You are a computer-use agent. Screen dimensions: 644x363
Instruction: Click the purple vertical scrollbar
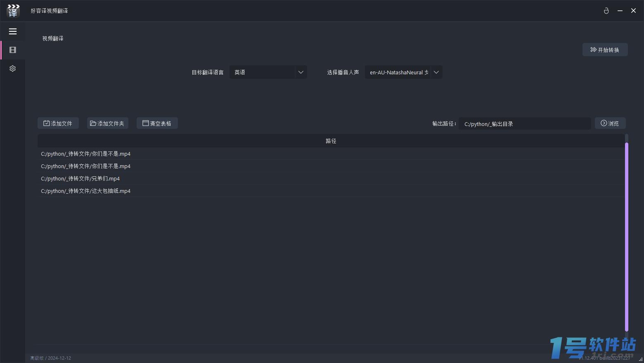pos(627,237)
